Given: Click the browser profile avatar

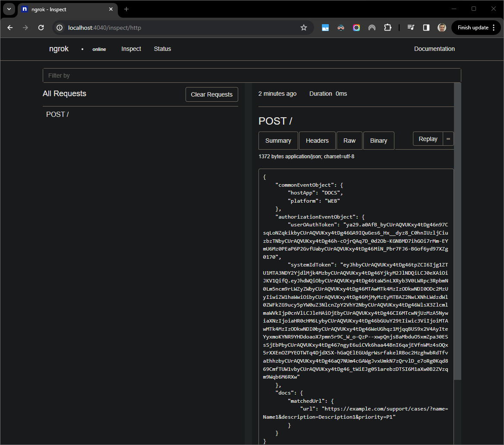Looking at the screenshot, I should 441,27.
